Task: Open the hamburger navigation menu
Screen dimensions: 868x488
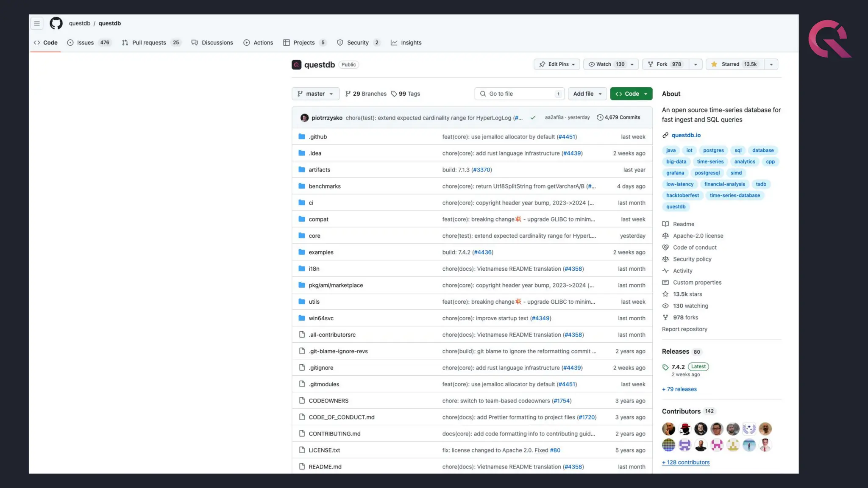Action: coord(37,23)
